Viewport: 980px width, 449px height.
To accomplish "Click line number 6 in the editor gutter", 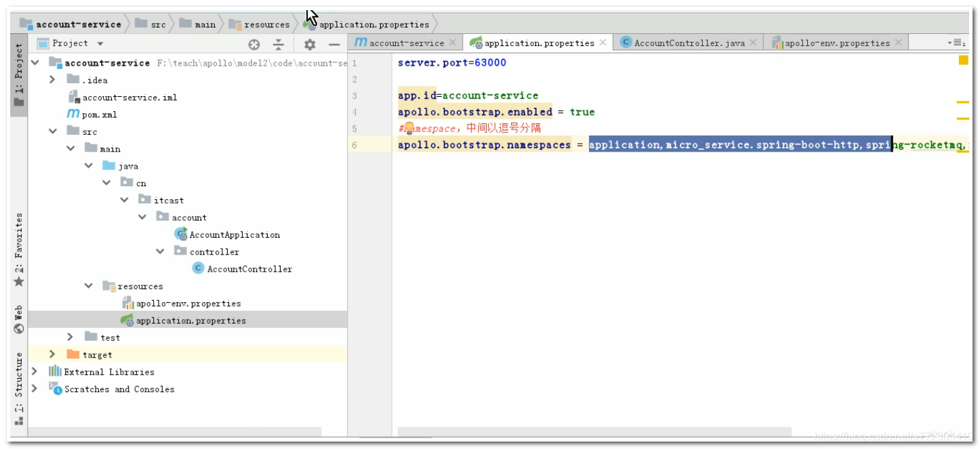I will (356, 144).
